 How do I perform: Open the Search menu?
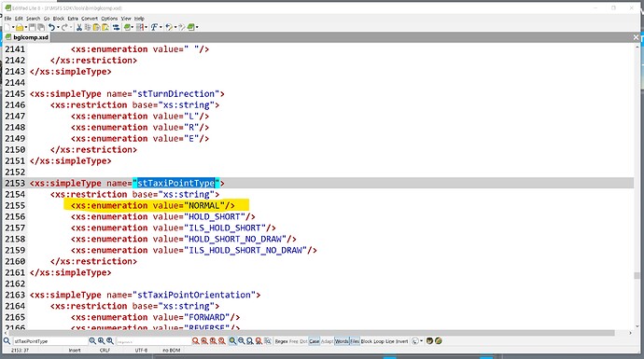34,19
